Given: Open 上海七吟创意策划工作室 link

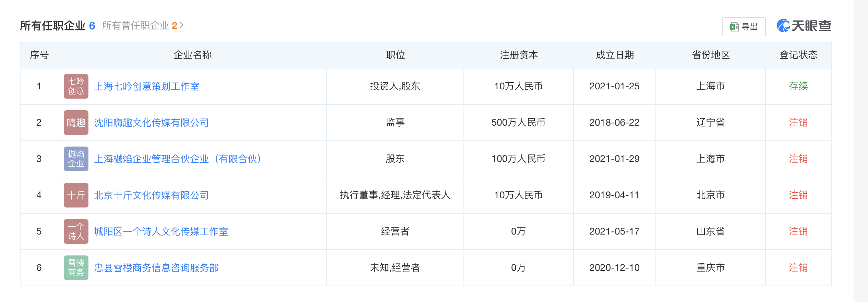Looking at the screenshot, I should pyautogui.click(x=147, y=86).
